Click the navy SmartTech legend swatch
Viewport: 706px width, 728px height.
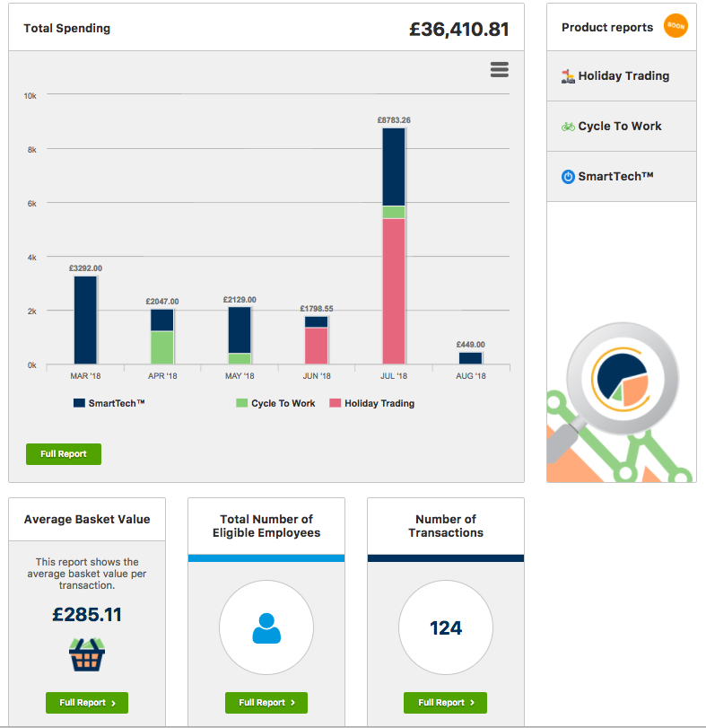tap(79, 403)
